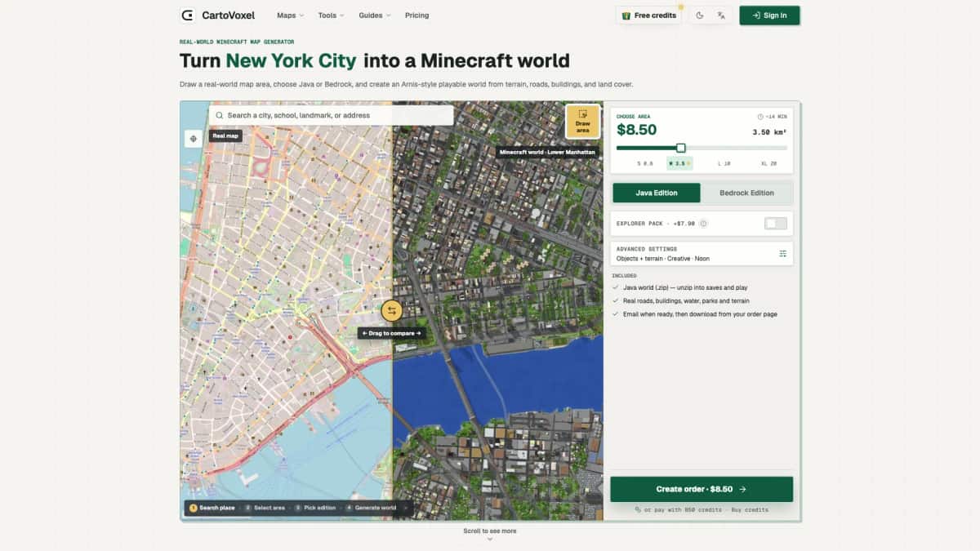The width and height of the screenshot is (980, 551).
Task: Expand the Maps menu
Action: tap(290, 16)
